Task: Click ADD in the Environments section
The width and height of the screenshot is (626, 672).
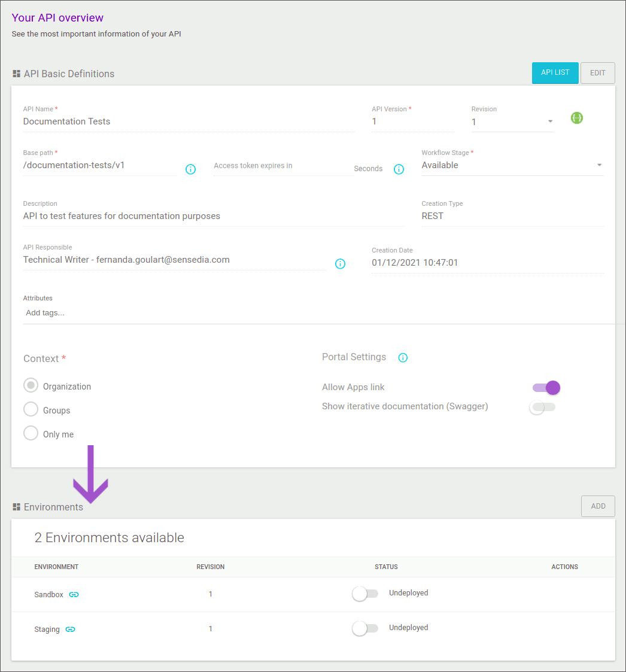Action: coord(598,506)
